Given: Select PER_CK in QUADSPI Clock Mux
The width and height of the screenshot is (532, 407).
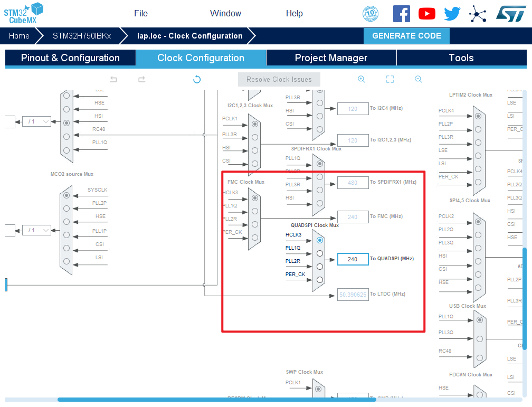Looking at the screenshot, I should (x=320, y=280).
